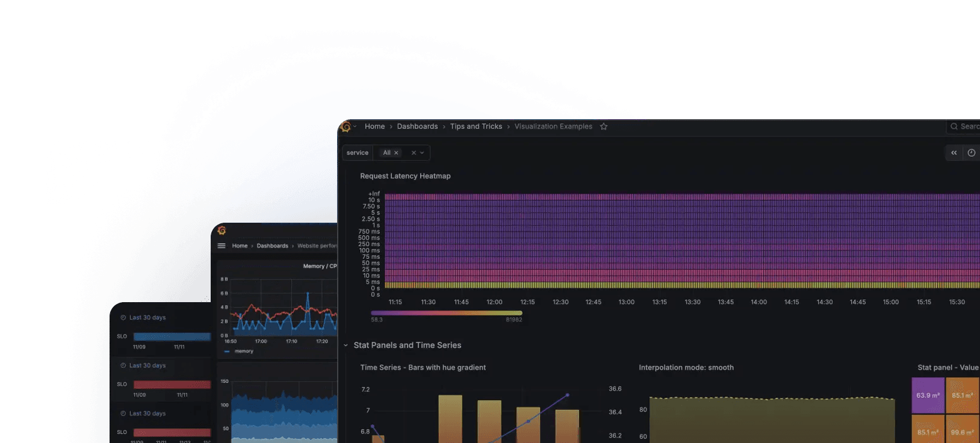980x443 pixels.
Task: Focus the Search field in the top bar
Action: [963, 126]
